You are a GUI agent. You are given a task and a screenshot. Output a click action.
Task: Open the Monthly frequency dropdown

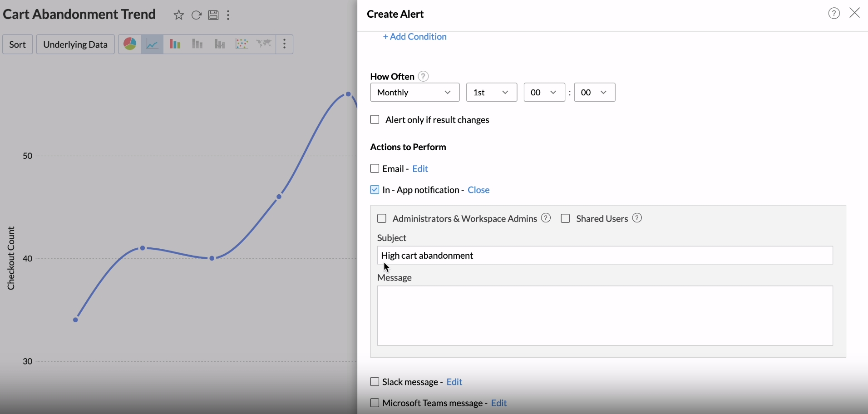pos(414,92)
